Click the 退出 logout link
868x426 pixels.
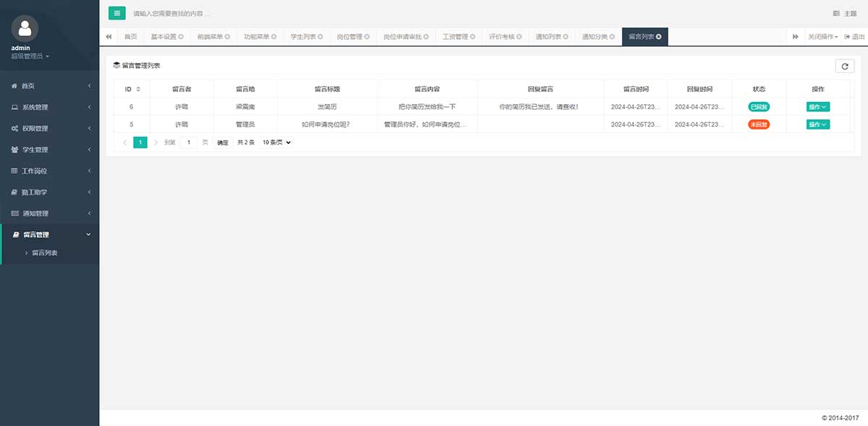tap(854, 37)
